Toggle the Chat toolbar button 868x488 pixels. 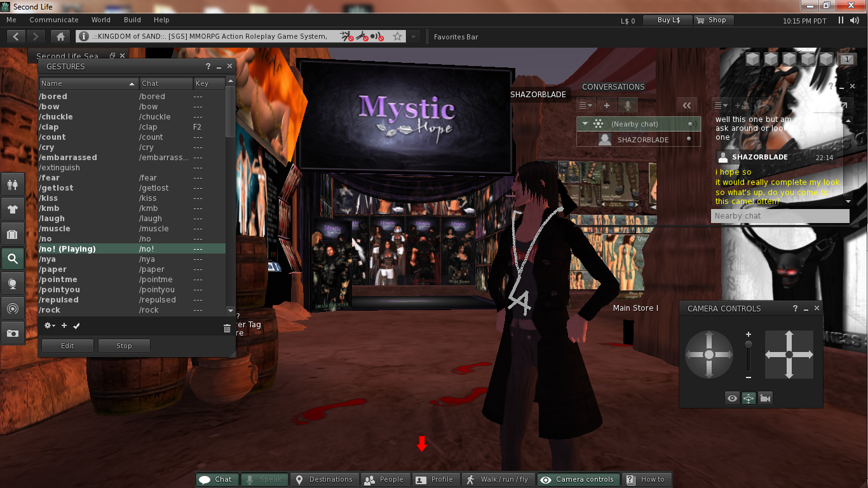point(217,480)
